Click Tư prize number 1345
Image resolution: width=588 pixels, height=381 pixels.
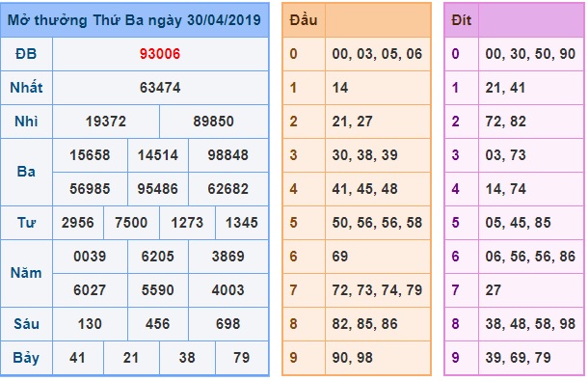click(x=242, y=223)
